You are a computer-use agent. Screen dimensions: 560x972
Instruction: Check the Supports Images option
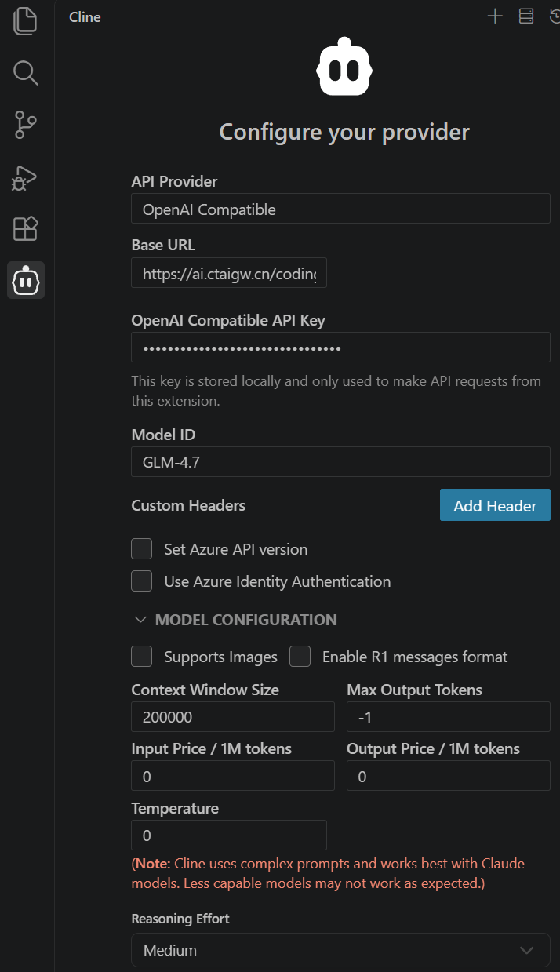pos(141,657)
